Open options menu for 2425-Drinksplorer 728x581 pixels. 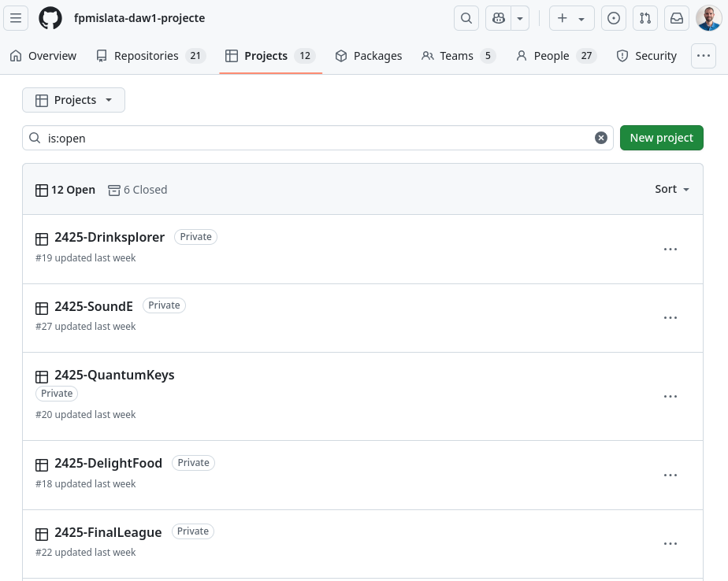click(x=670, y=250)
